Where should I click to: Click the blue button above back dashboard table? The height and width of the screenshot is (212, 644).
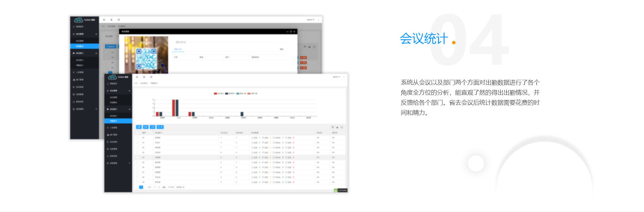coord(111,47)
